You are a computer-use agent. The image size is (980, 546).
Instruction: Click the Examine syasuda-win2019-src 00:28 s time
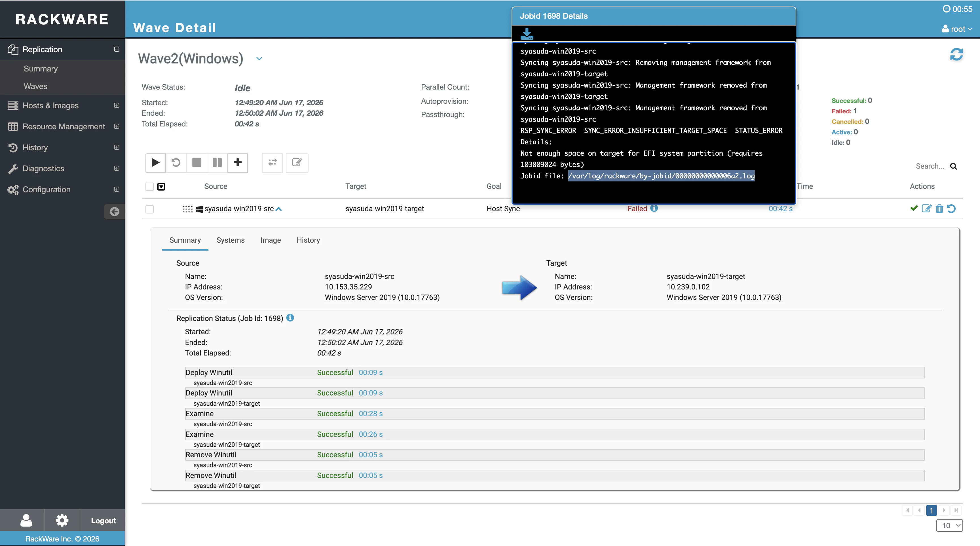coord(371,414)
